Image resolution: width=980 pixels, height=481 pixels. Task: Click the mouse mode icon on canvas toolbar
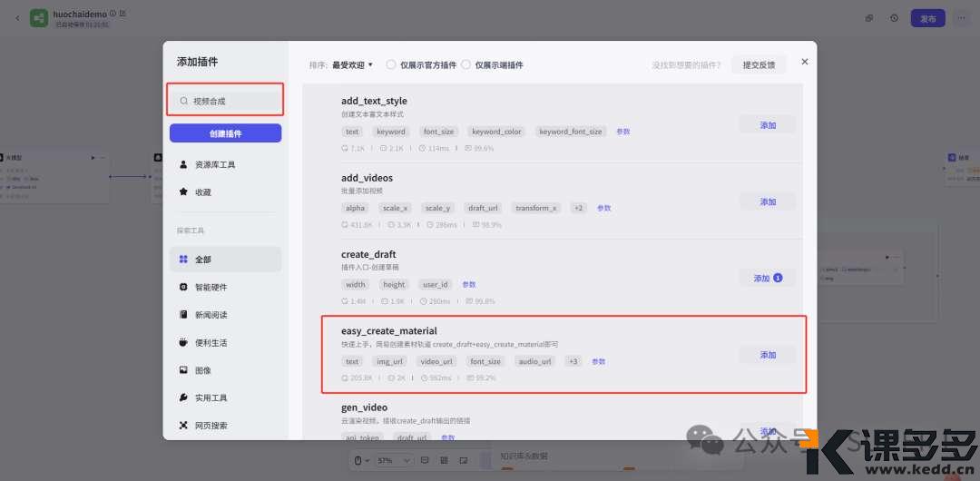pyautogui.click(x=358, y=460)
